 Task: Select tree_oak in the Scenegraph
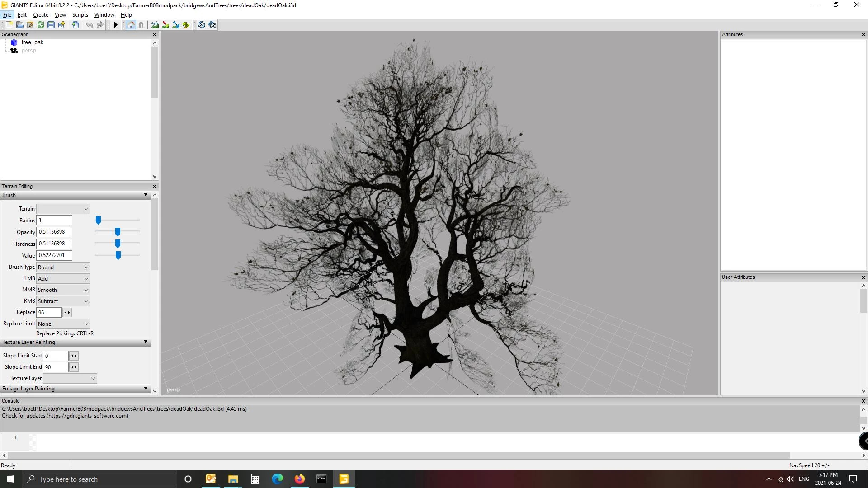[32, 42]
